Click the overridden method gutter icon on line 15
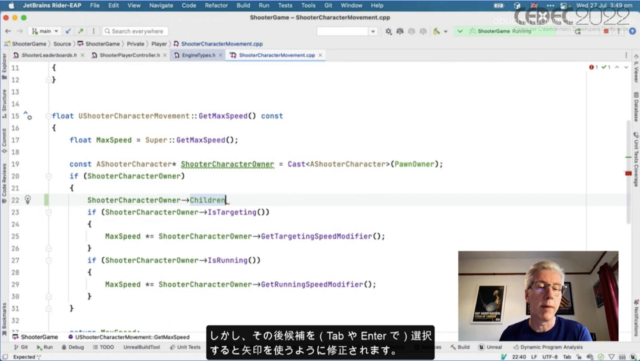The image size is (640, 361). pos(27,116)
